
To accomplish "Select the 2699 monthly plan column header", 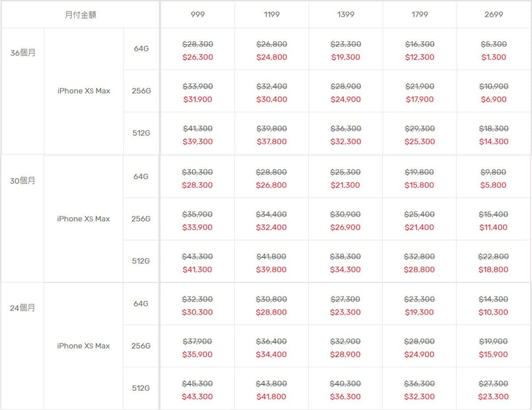I will (x=493, y=15).
